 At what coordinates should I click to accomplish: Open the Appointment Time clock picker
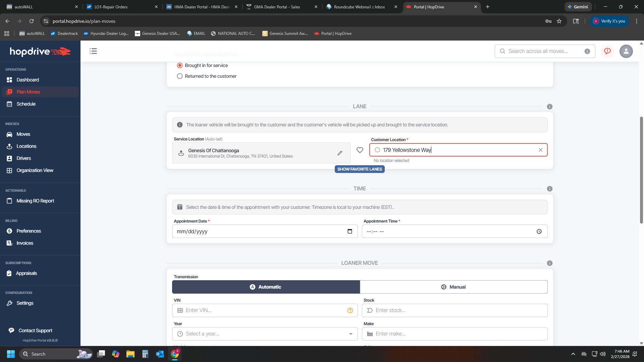539,232
